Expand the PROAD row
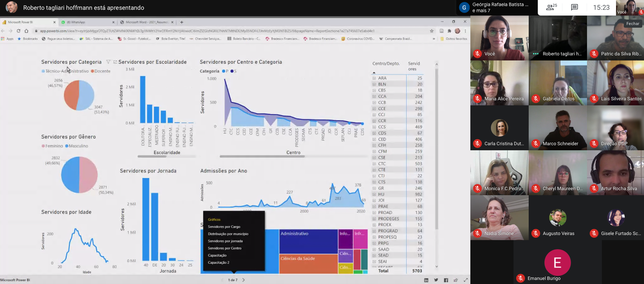Image resolution: width=644 pixels, height=284 pixels. pos(374,212)
